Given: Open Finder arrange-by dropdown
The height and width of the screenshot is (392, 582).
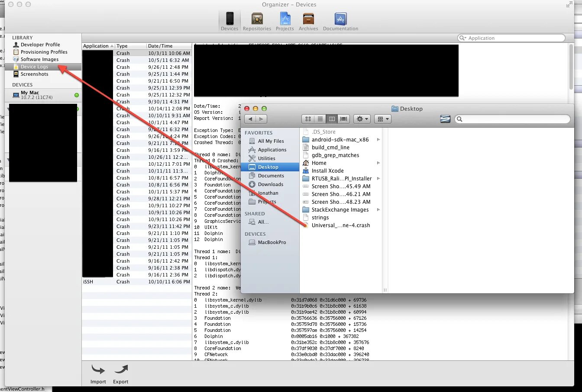Looking at the screenshot, I should (382, 119).
